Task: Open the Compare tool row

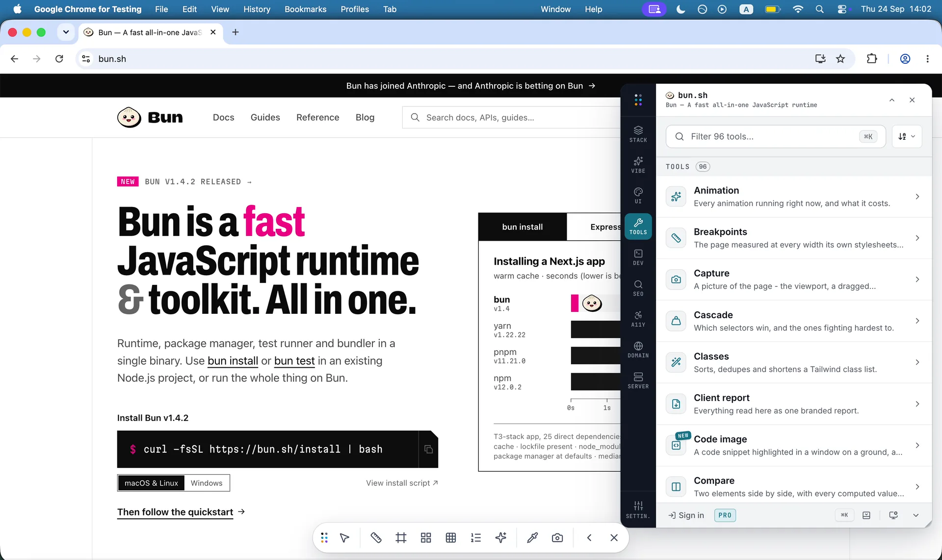Action: pos(794,484)
